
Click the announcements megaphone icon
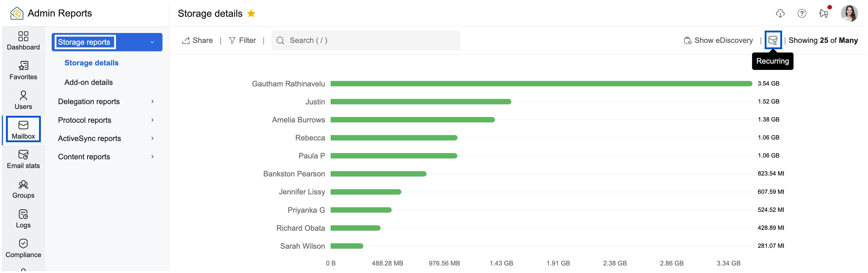pos(824,13)
